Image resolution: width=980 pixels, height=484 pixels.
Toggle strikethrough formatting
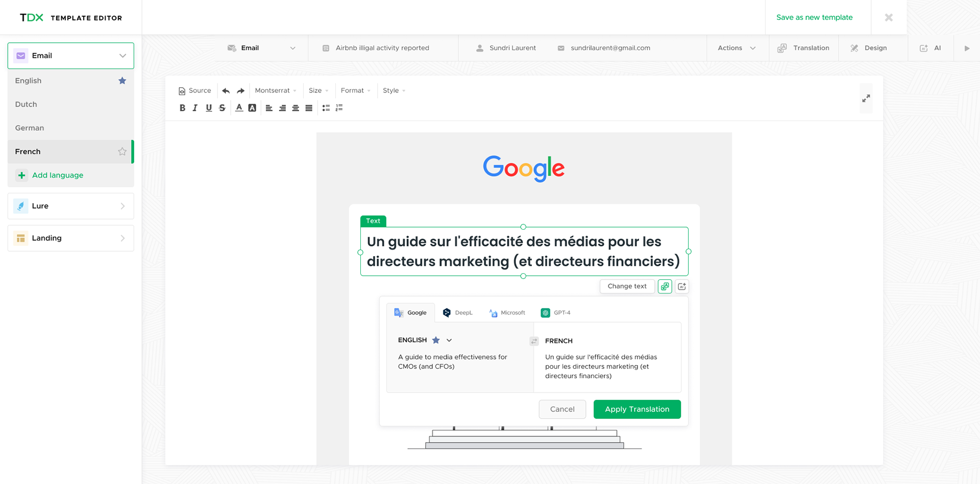[x=222, y=108]
